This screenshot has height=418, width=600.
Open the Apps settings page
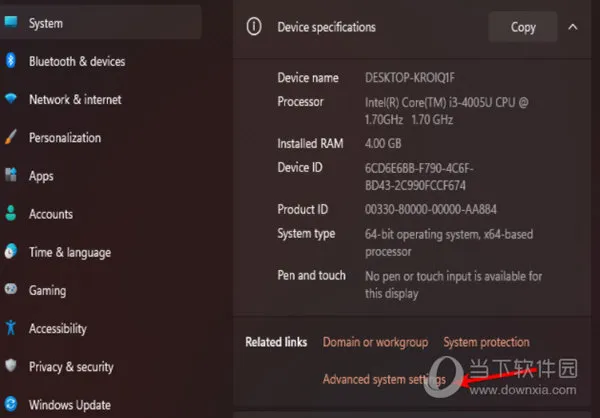tap(41, 176)
